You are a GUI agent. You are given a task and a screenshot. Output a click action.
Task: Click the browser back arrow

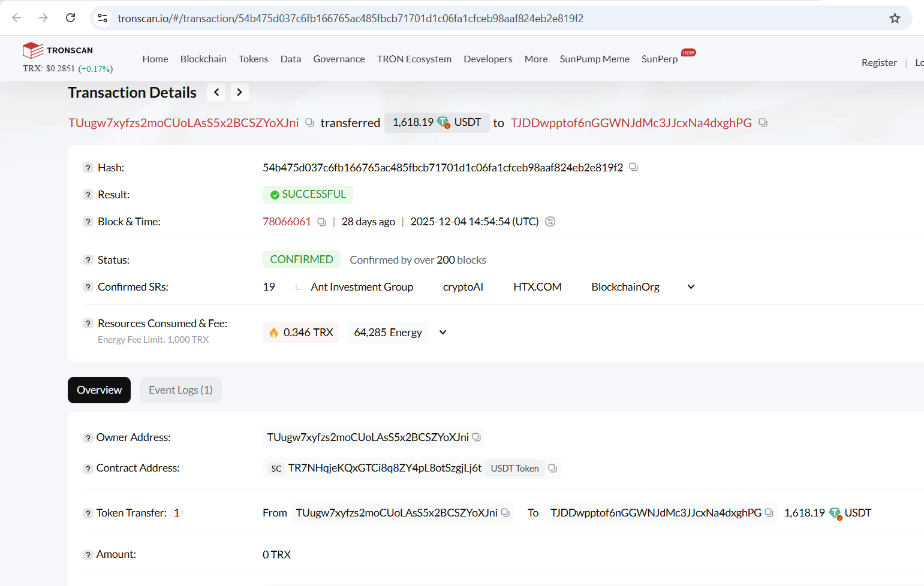[17, 18]
